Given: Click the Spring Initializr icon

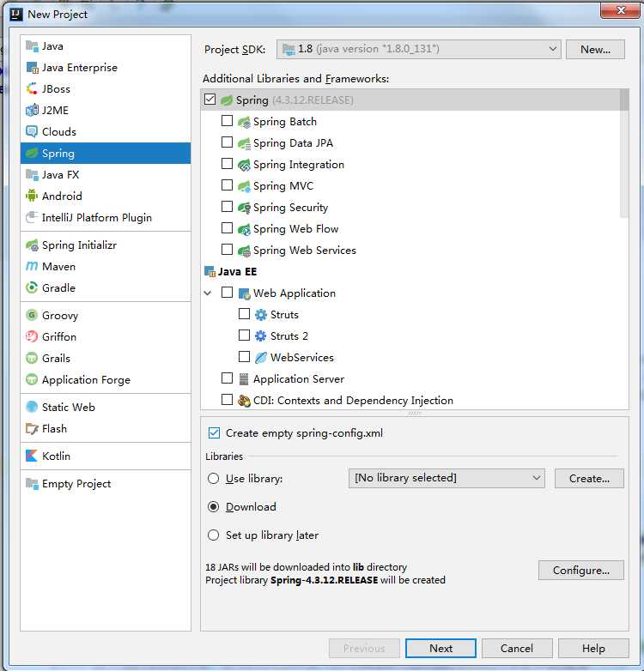Looking at the screenshot, I should coord(32,245).
